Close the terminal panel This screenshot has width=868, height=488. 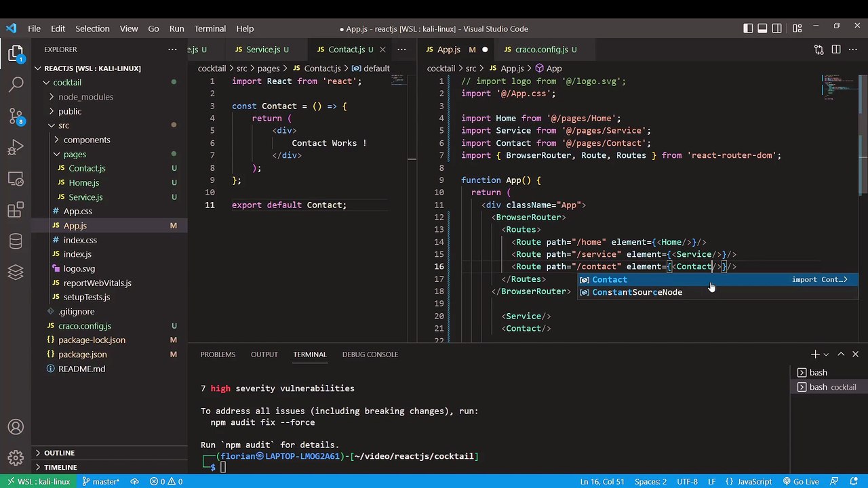click(855, 354)
